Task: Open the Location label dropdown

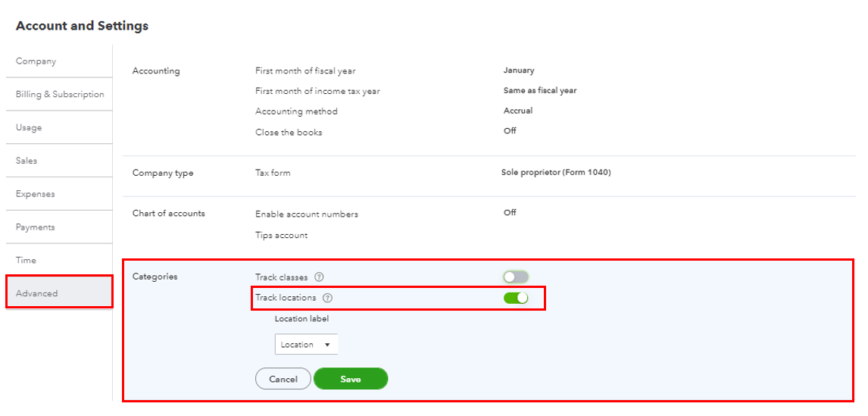Action: coord(306,345)
